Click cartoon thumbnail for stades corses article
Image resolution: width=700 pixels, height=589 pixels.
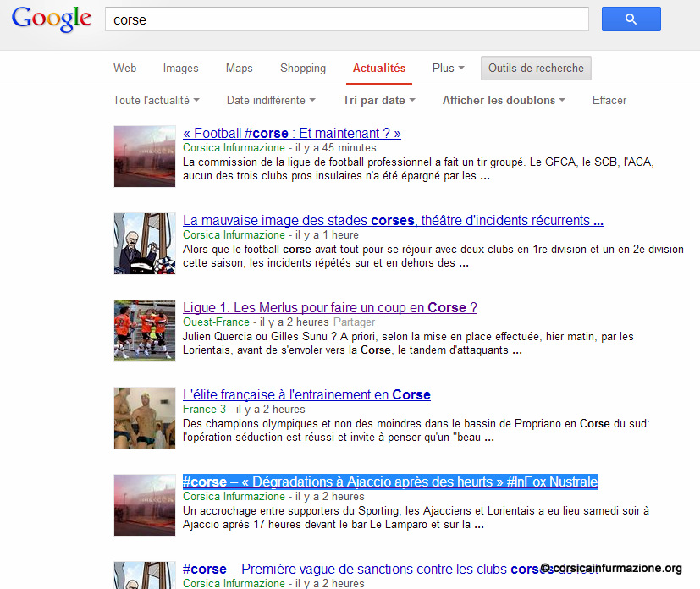point(145,243)
